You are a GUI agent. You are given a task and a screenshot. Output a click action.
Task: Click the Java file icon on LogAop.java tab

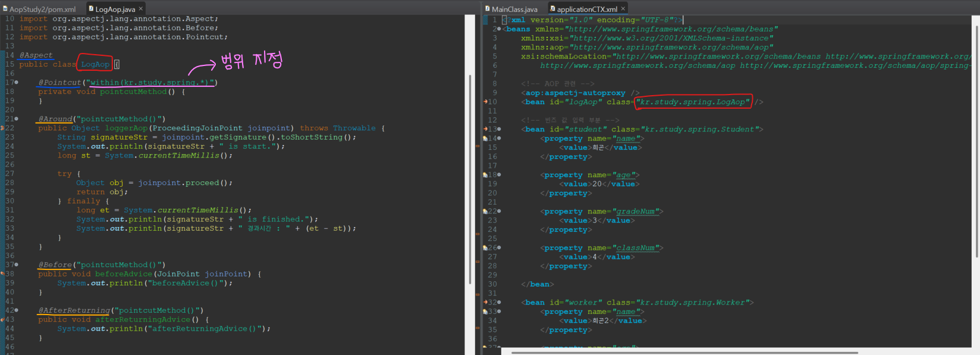[x=91, y=9]
